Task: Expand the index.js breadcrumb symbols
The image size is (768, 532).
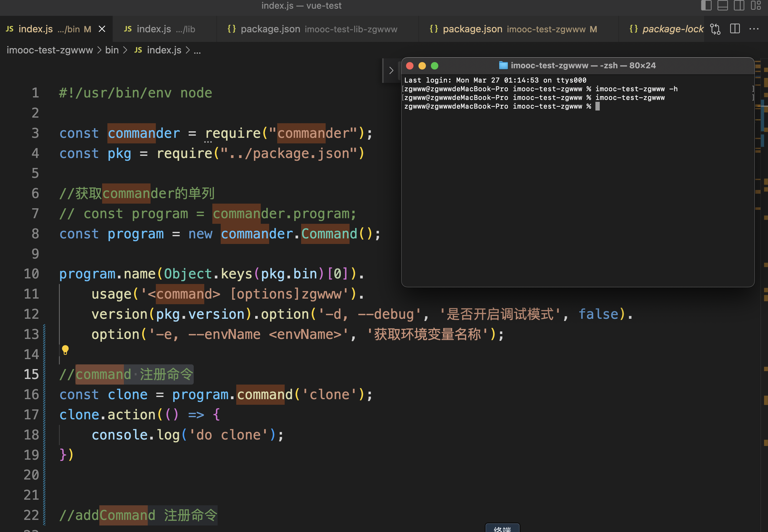Action: (164, 50)
